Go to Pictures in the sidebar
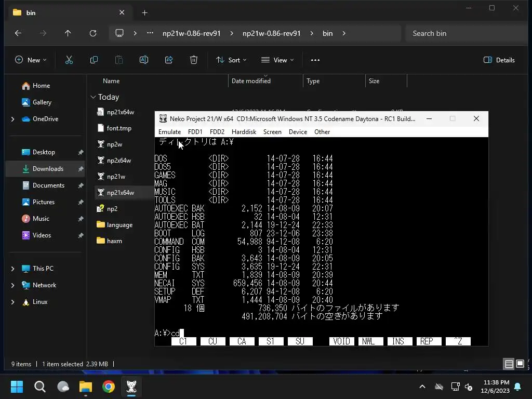The height and width of the screenshot is (399, 532). pyautogui.click(x=45, y=202)
